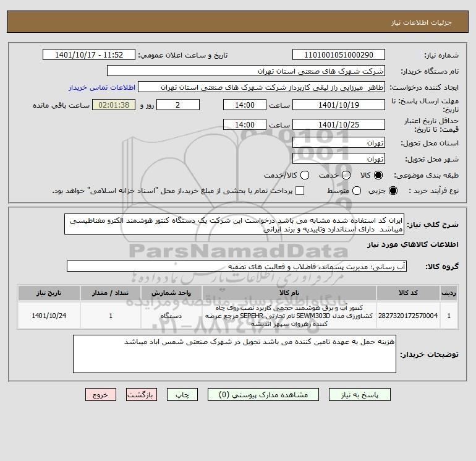The image size is (476, 461).
Task: Click the پاسخ به نیاز button
Action: click(x=359, y=395)
